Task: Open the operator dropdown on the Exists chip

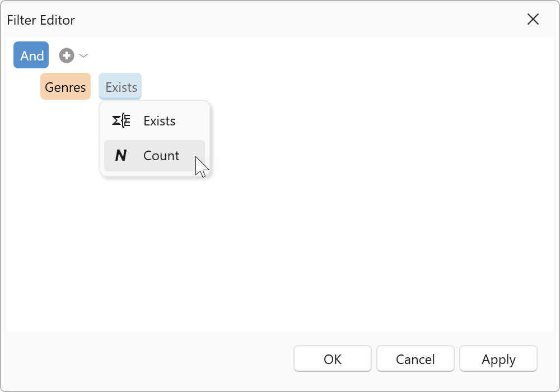Action: coord(120,86)
